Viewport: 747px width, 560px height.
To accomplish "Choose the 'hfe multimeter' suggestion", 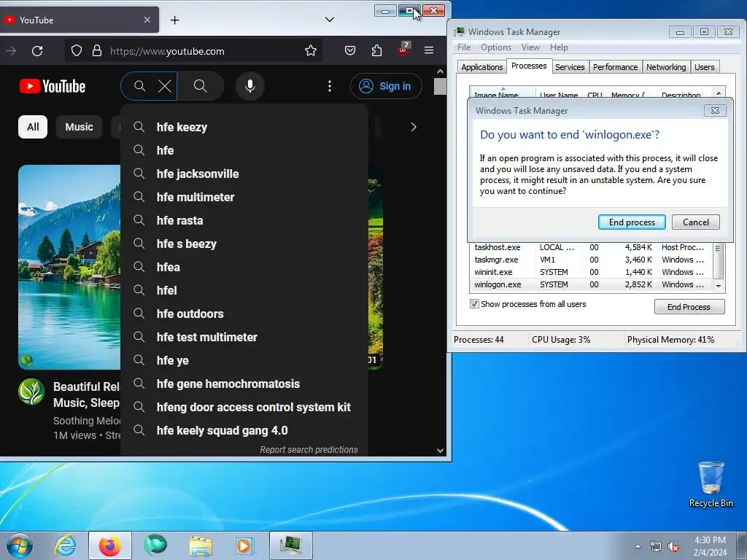I will [x=244, y=197].
